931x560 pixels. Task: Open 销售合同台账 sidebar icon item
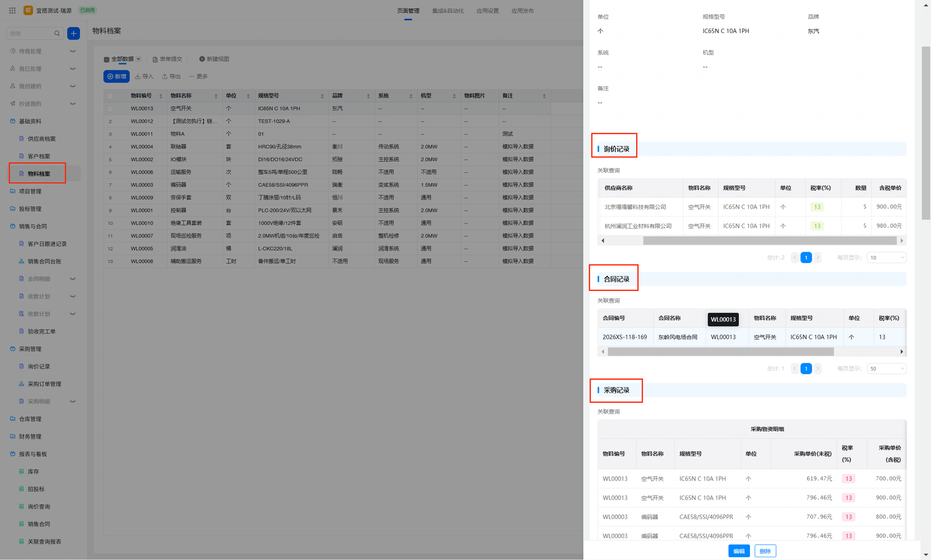tap(21, 261)
